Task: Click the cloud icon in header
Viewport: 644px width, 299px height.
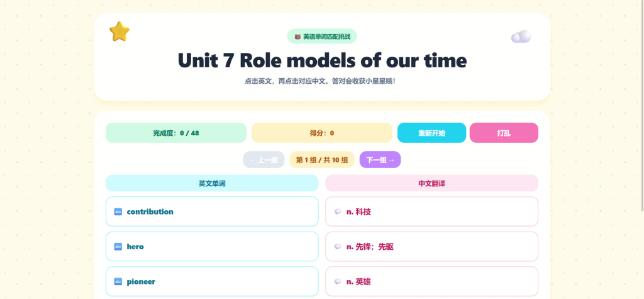Action: pyautogui.click(x=521, y=37)
